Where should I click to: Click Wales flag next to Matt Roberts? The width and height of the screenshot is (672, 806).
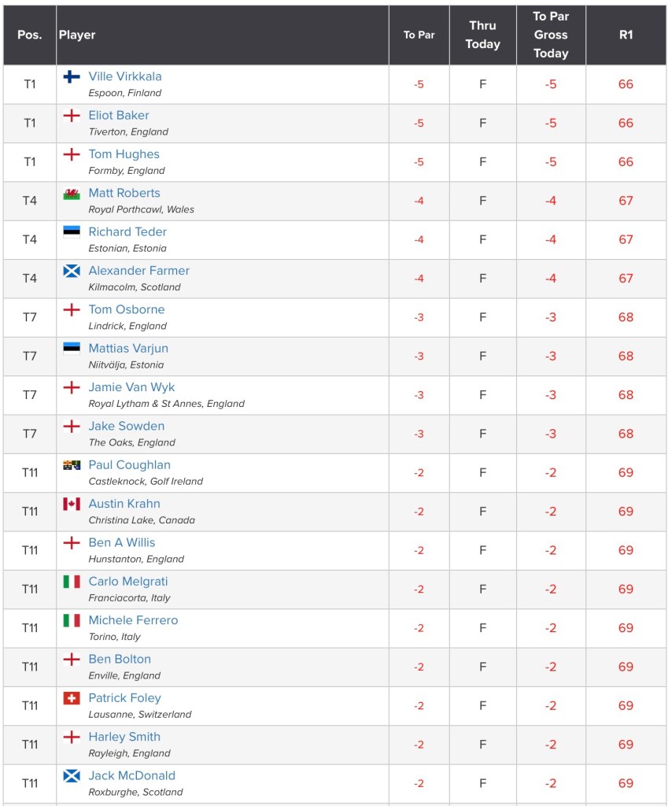pos(72,193)
